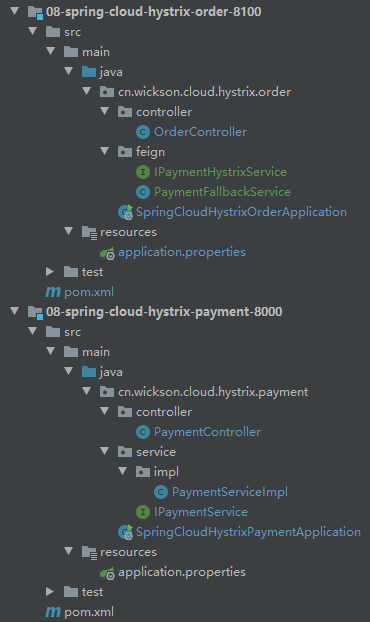Click Maven icon of payment-8000 pom.xml
The width and height of the screenshot is (370, 622).
point(53,612)
